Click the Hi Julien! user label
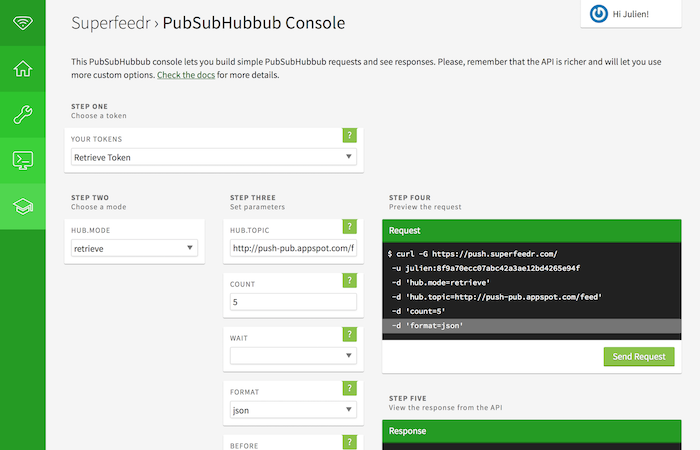The width and height of the screenshot is (700, 450). click(630, 14)
